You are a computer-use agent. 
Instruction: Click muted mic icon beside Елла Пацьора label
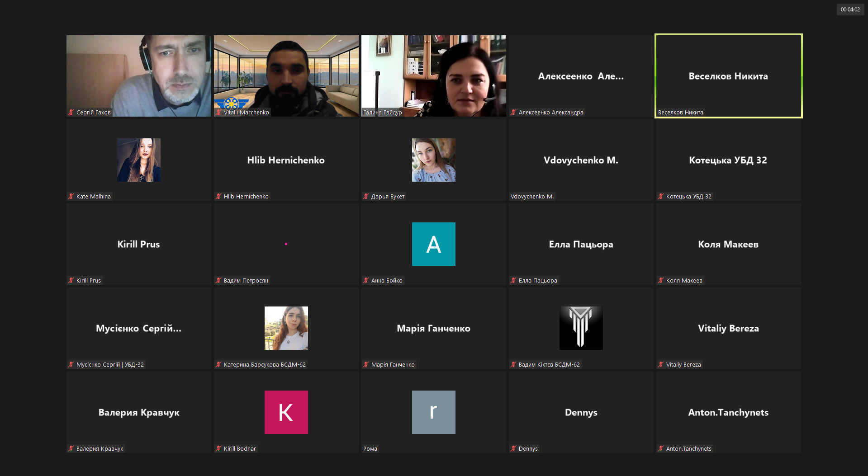(513, 280)
